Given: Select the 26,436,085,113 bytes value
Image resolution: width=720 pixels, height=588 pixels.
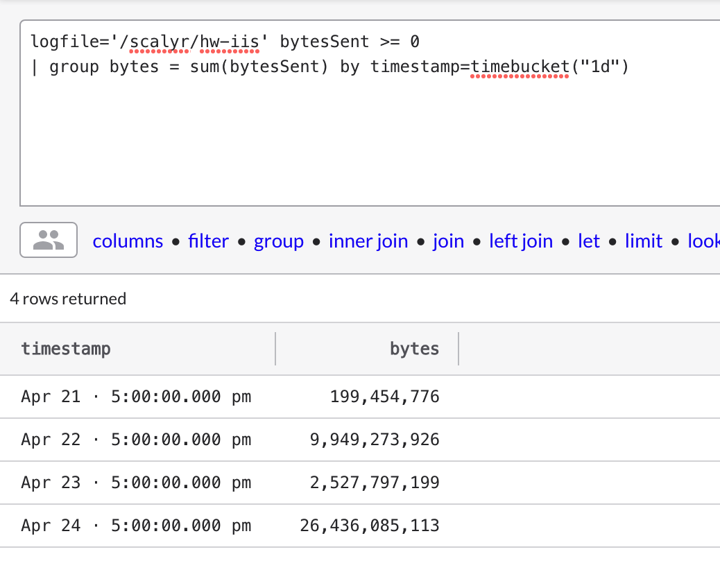Looking at the screenshot, I should pos(369,526).
